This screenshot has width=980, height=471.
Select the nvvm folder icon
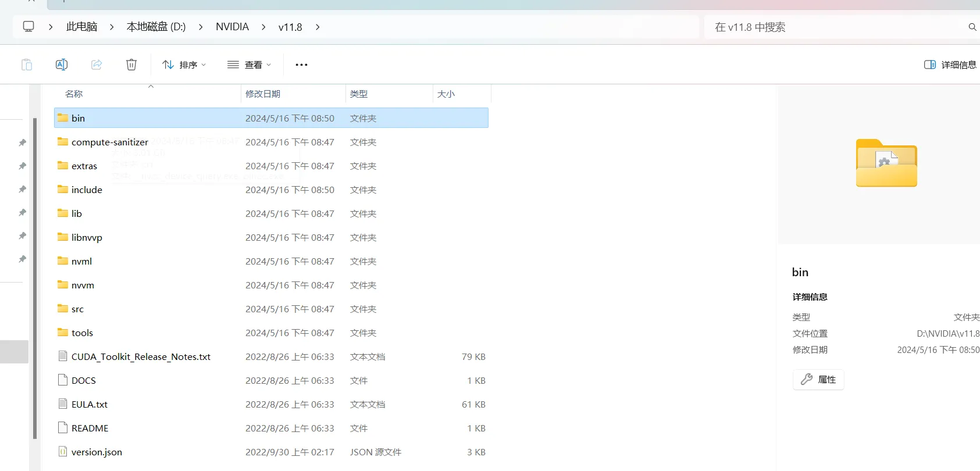63,284
